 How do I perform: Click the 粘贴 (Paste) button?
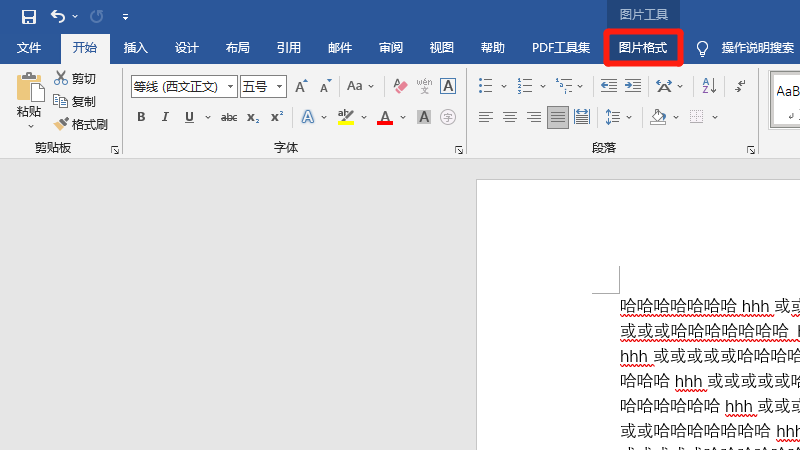(29, 100)
